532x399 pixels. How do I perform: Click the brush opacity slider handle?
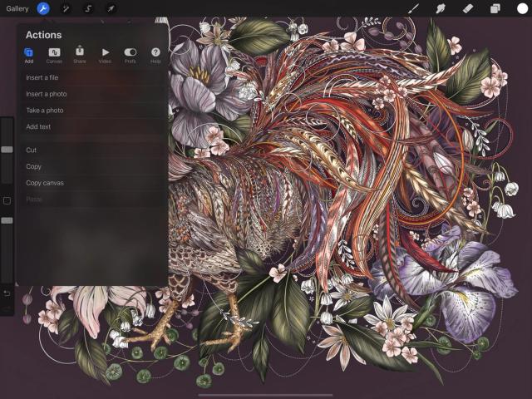7,220
